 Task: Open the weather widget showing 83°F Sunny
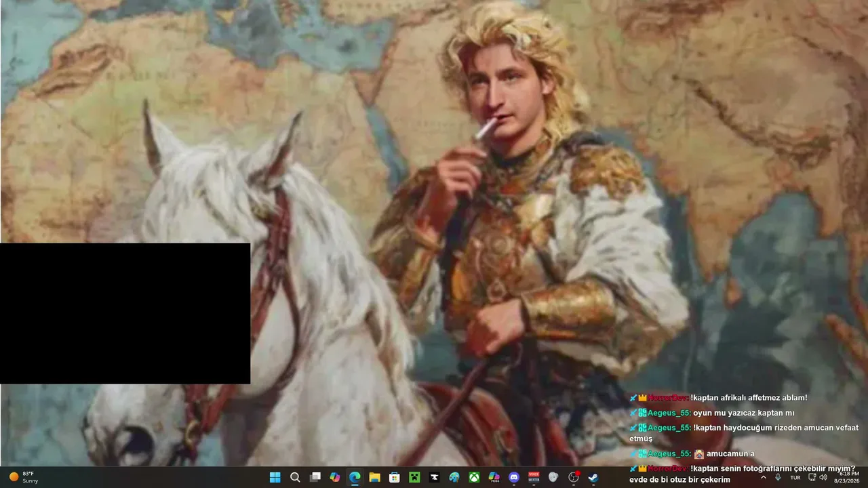pos(24,477)
